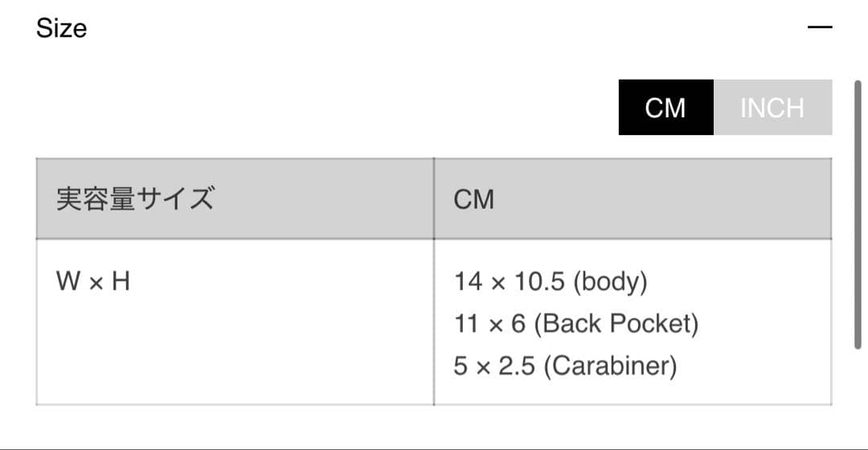Click the word "Carabiner" in the table
This screenshot has height=450, width=868.
click(610, 366)
